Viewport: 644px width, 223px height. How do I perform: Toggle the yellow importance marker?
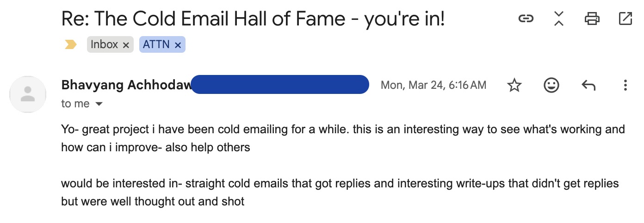70,44
